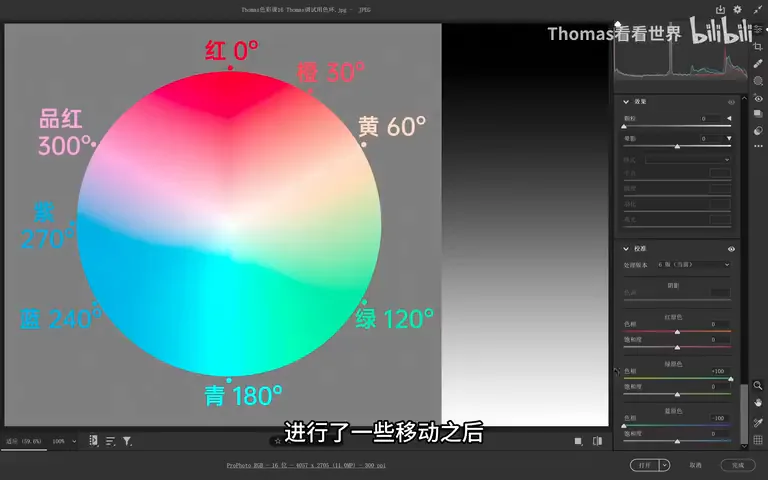
Task: Toggle the filmstrip display icon
Action: coord(94,441)
